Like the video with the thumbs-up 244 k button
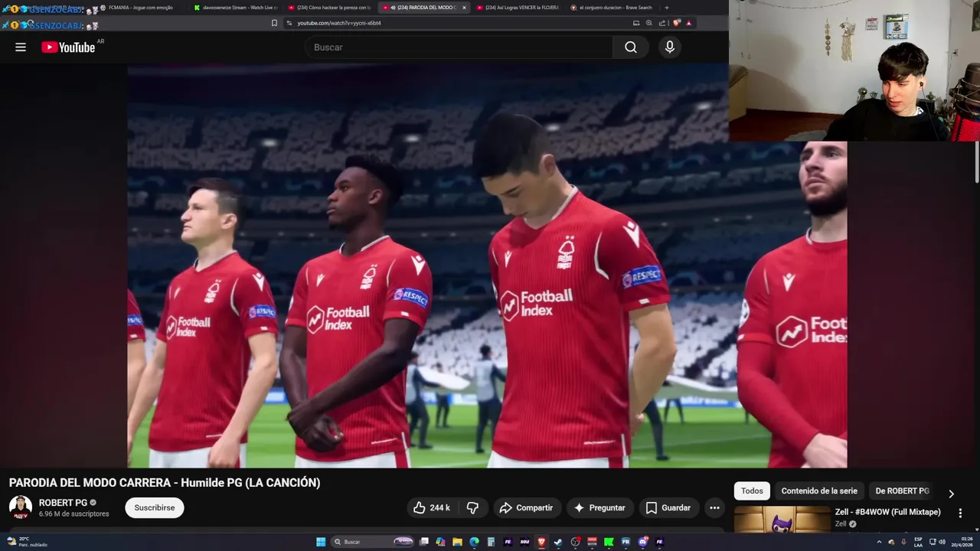980x551 pixels. tap(432, 507)
